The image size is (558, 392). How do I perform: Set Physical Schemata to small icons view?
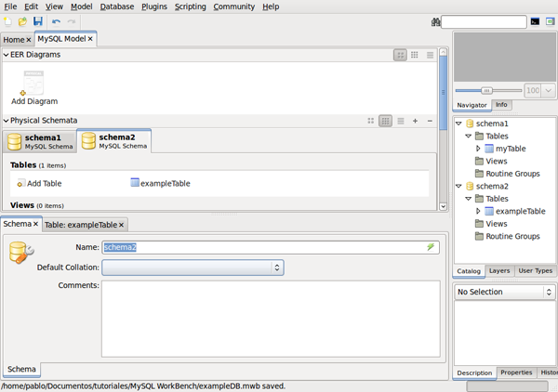pos(385,121)
